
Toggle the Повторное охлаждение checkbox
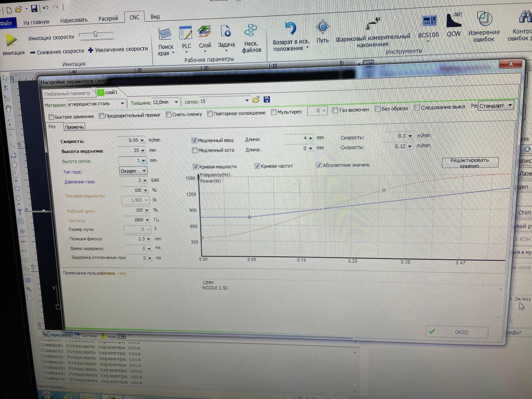point(210,113)
